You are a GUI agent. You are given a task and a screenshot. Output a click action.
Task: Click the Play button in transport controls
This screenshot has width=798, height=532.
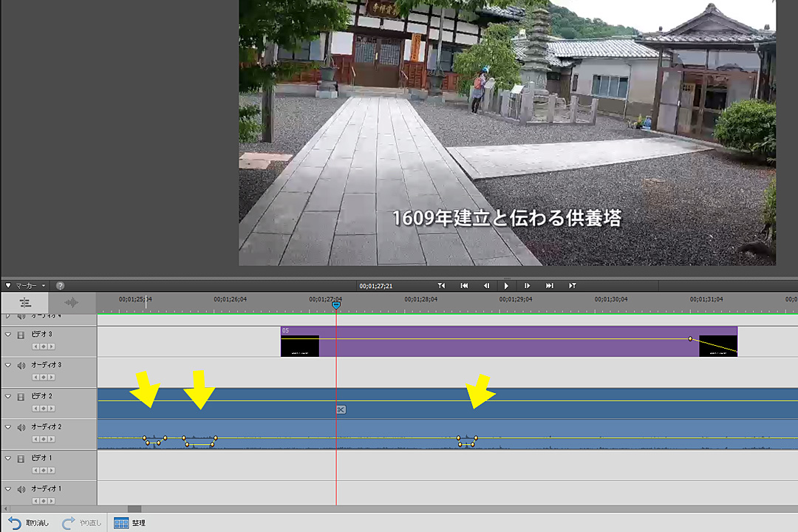tap(506, 286)
